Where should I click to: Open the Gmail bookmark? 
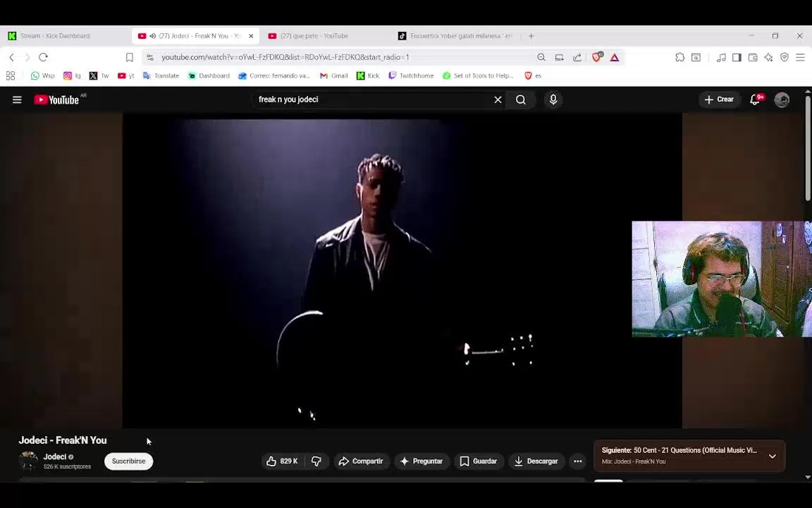pyautogui.click(x=334, y=75)
